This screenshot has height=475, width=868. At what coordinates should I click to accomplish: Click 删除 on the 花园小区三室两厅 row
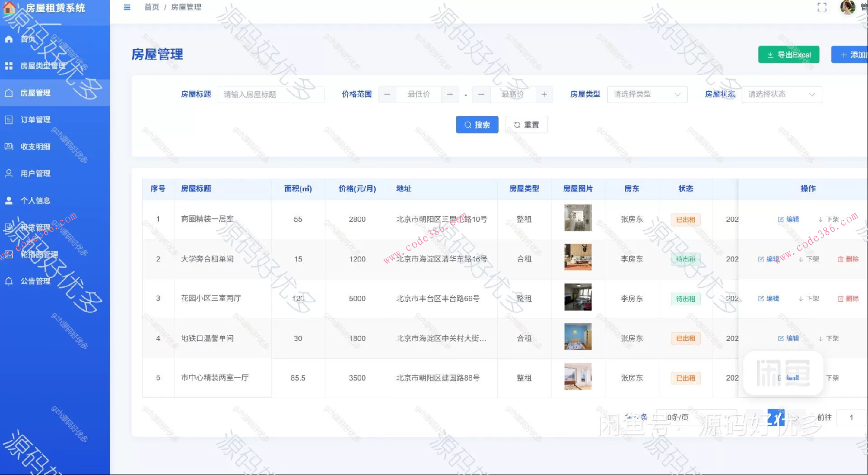[849, 299]
